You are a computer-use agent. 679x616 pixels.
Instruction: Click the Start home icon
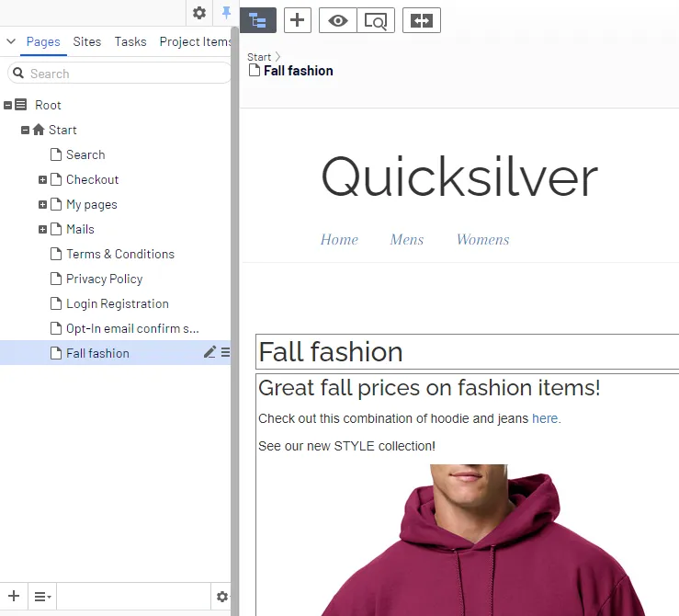(x=39, y=130)
